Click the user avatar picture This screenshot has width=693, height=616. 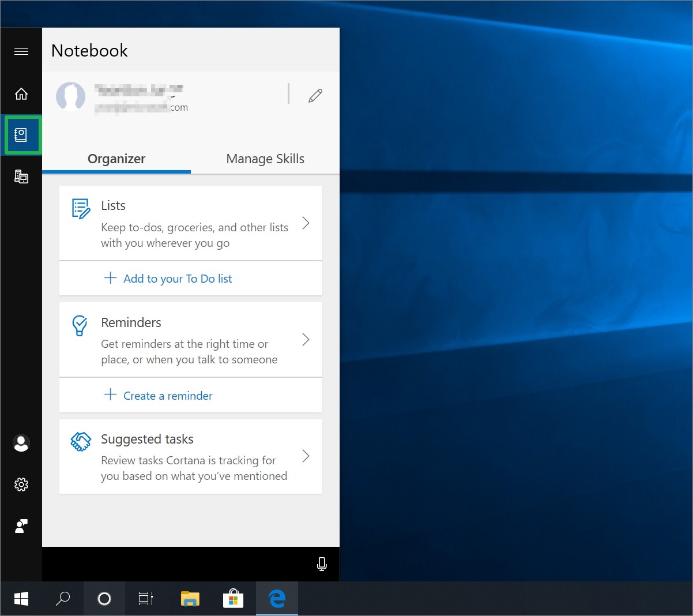[x=71, y=96]
